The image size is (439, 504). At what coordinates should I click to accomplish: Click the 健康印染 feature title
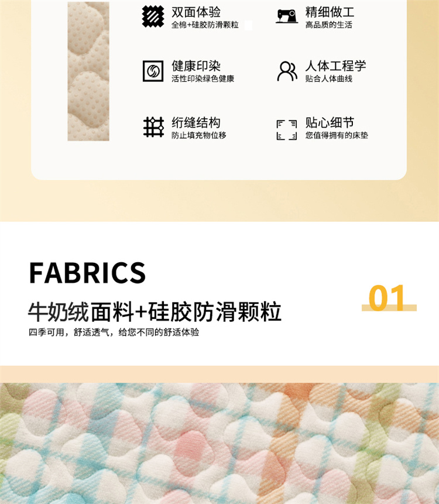tap(196, 66)
